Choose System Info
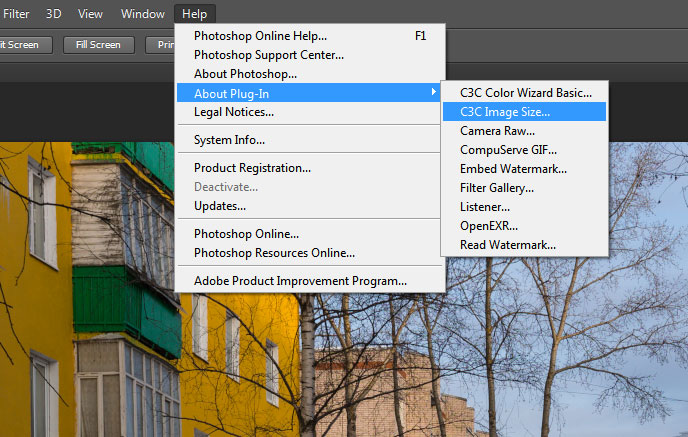 tap(309, 140)
